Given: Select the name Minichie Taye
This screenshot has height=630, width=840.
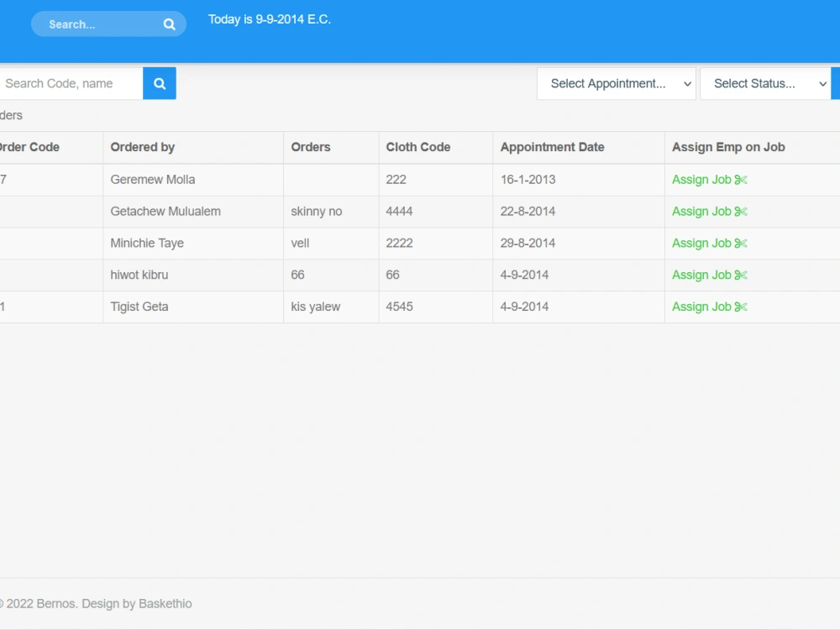Looking at the screenshot, I should pos(147,244).
